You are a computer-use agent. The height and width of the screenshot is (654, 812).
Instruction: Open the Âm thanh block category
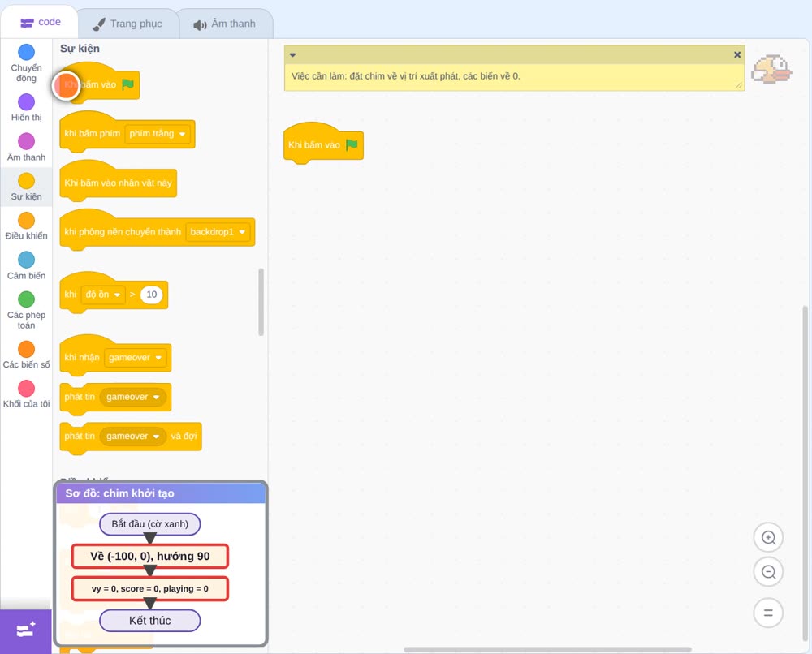click(27, 147)
